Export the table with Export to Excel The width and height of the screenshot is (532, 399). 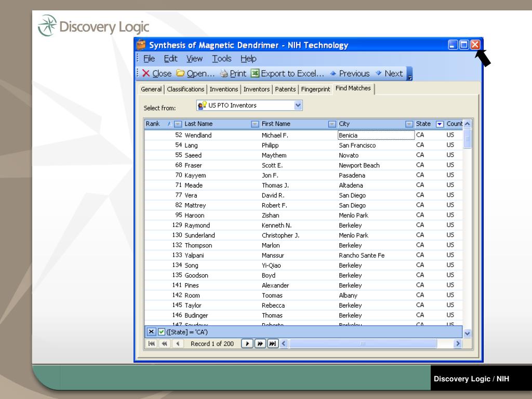pos(287,73)
